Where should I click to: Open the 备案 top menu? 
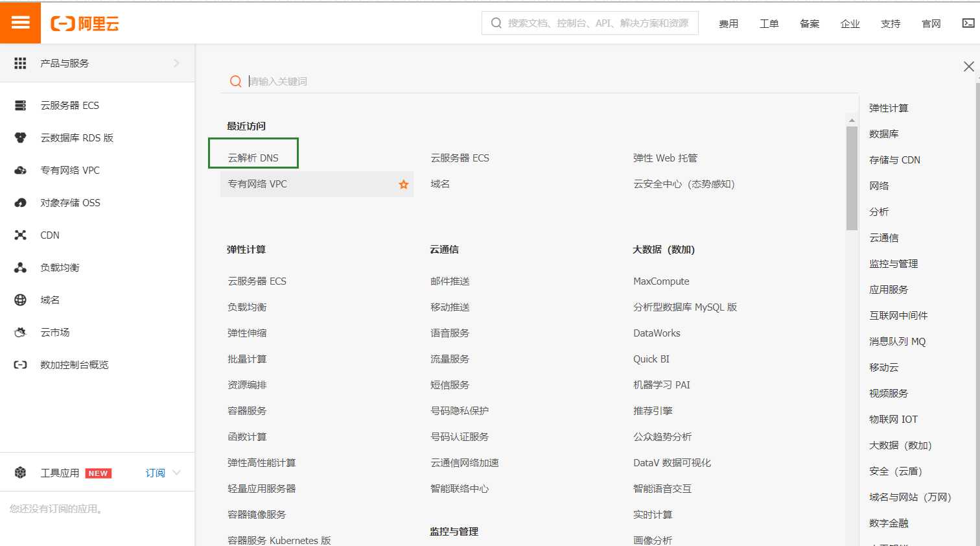point(810,23)
